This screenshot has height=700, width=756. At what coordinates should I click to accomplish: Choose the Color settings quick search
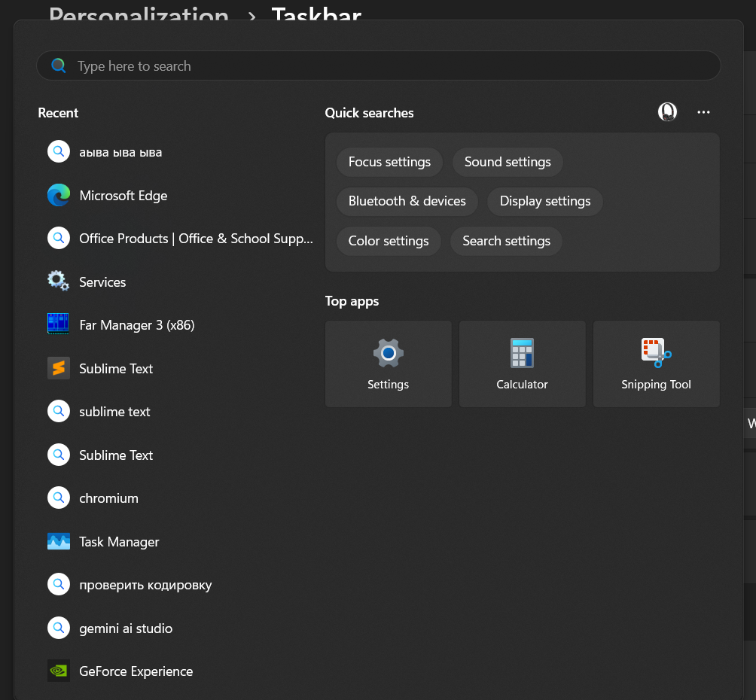pos(389,241)
